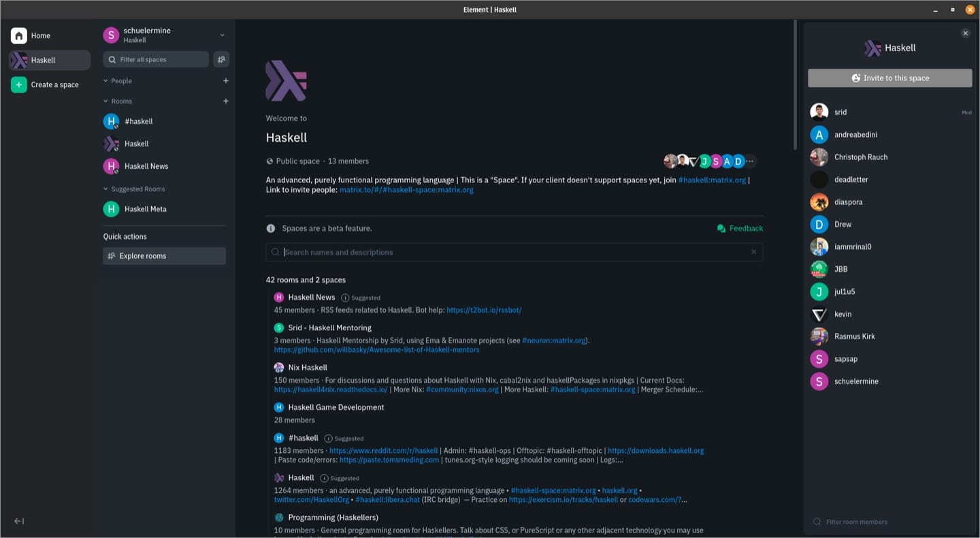
Task: Open member kevin
Action: tap(890, 314)
